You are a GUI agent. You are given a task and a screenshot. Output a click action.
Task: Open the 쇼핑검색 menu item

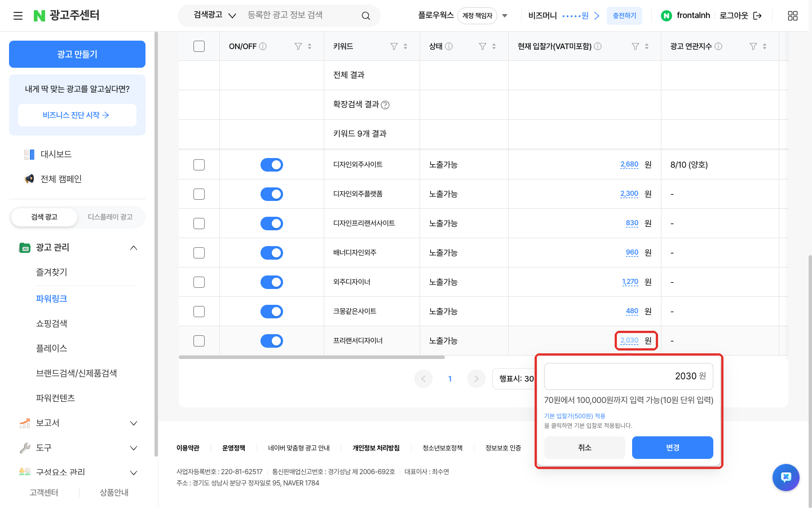point(52,323)
